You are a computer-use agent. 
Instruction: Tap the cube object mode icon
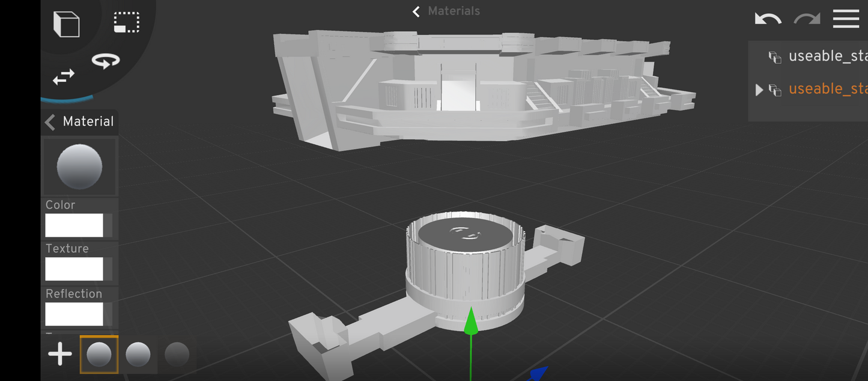(x=67, y=24)
